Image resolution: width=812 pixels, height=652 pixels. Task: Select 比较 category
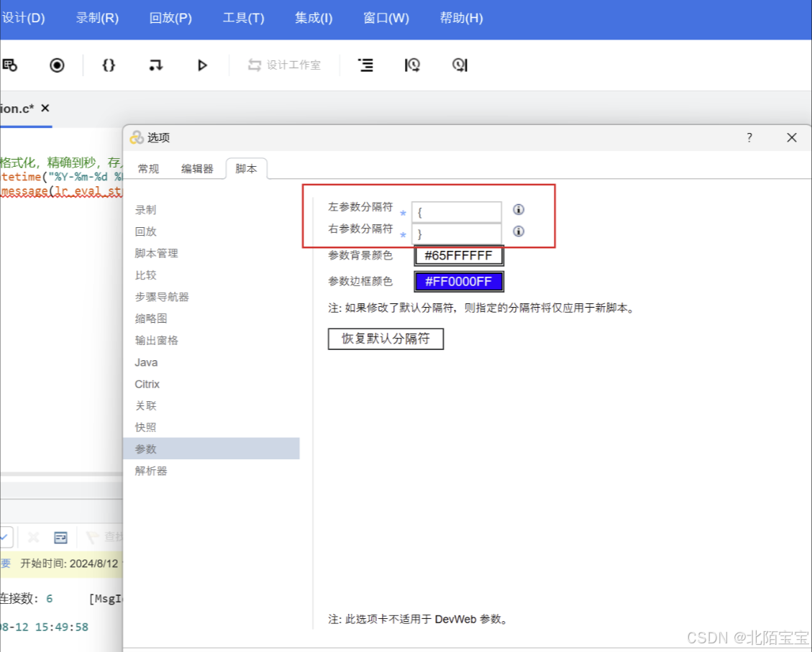(145, 275)
